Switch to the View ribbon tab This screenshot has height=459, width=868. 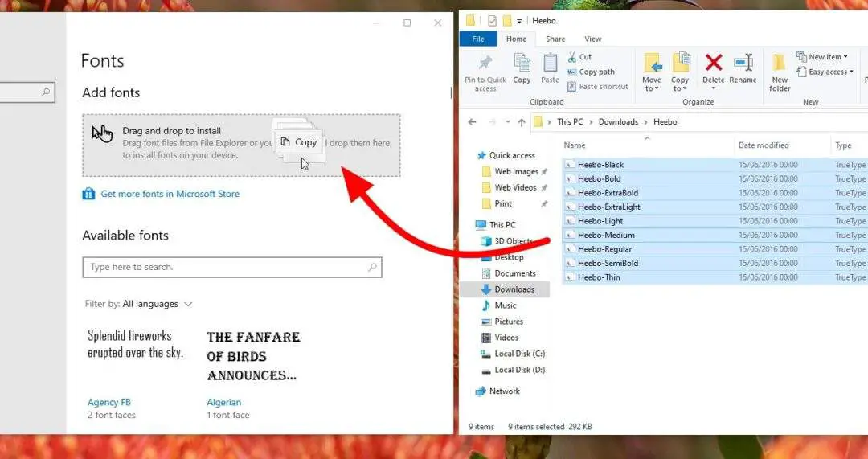(x=593, y=39)
